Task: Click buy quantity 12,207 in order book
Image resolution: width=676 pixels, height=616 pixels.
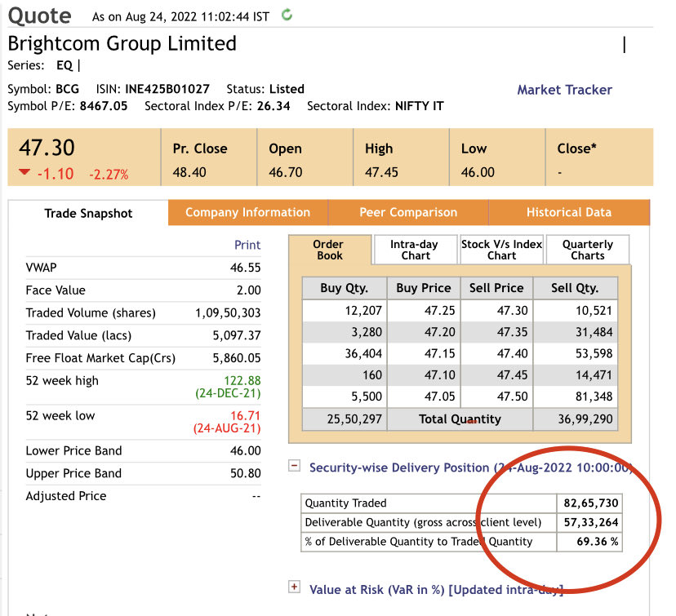Action: 363,311
